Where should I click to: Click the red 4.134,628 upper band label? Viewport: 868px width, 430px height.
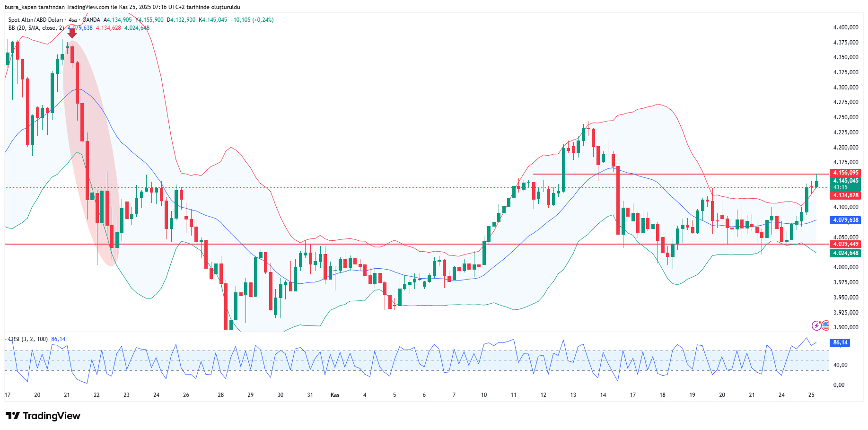click(845, 195)
